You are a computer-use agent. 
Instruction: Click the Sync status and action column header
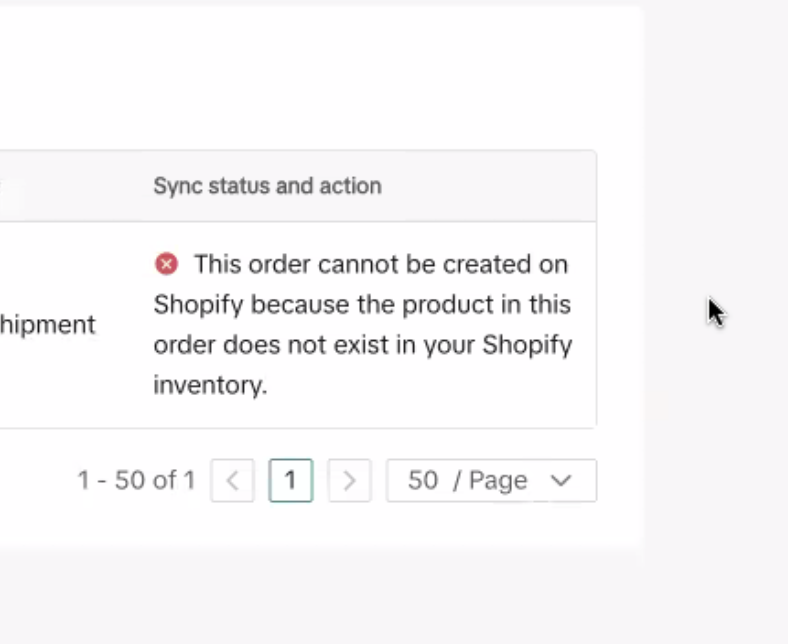pyautogui.click(x=267, y=186)
